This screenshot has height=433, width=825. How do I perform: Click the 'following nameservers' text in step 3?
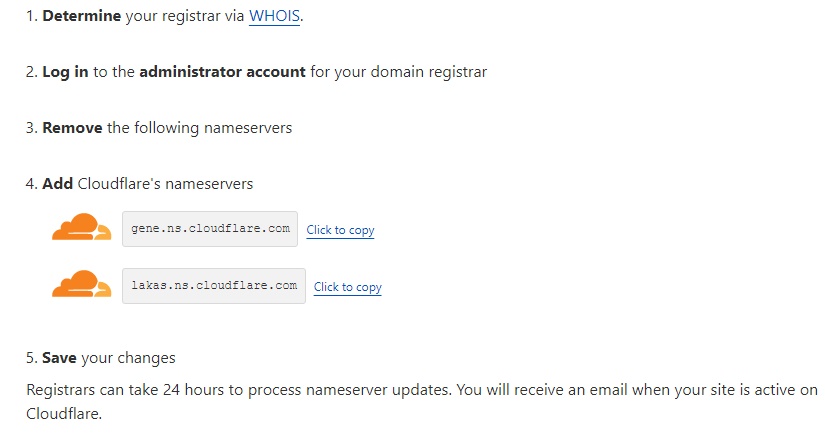click(x=213, y=128)
